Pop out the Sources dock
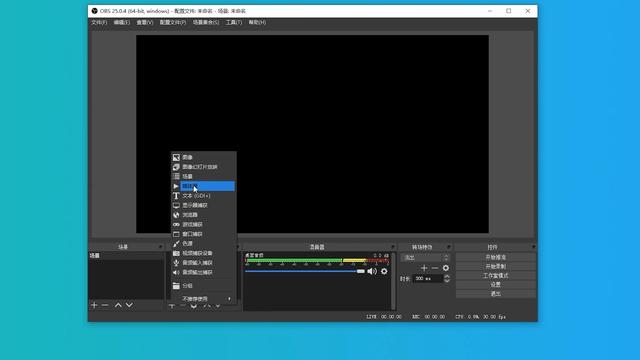Image resolution: width=640 pixels, height=360 pixels. 238,247
